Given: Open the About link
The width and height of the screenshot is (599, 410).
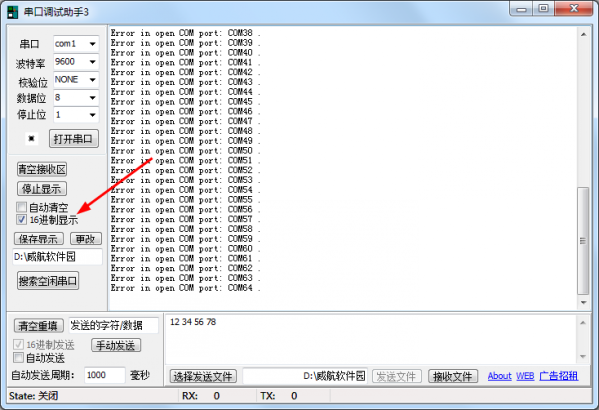Looking at the screenshot, I should click(x=499, y=376).
